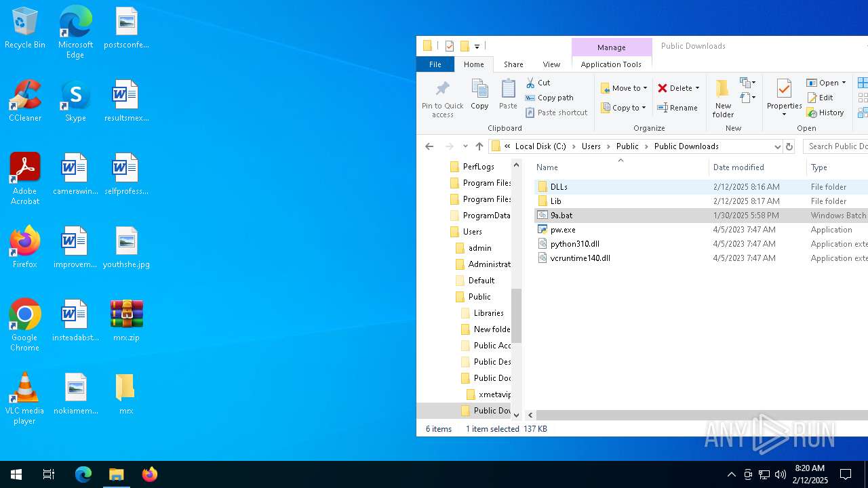Select the mrx.zip archive on the desktop
The height and width of the screenshot is (488, 868).
[x=126, y=321]
